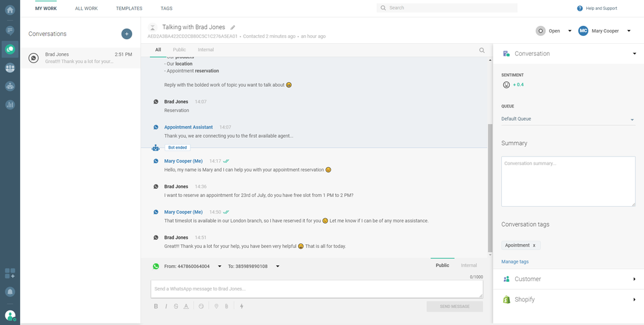Search within conversation using magnifier icon
The width and height of the screenshot is (644, 325).
pos(482,50)
